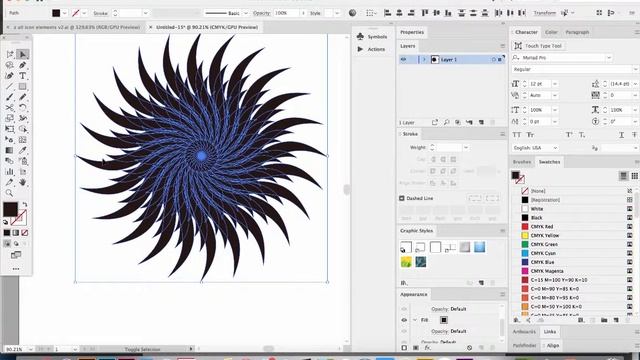Enable the Dashed Line checkbox

point(402,198)
